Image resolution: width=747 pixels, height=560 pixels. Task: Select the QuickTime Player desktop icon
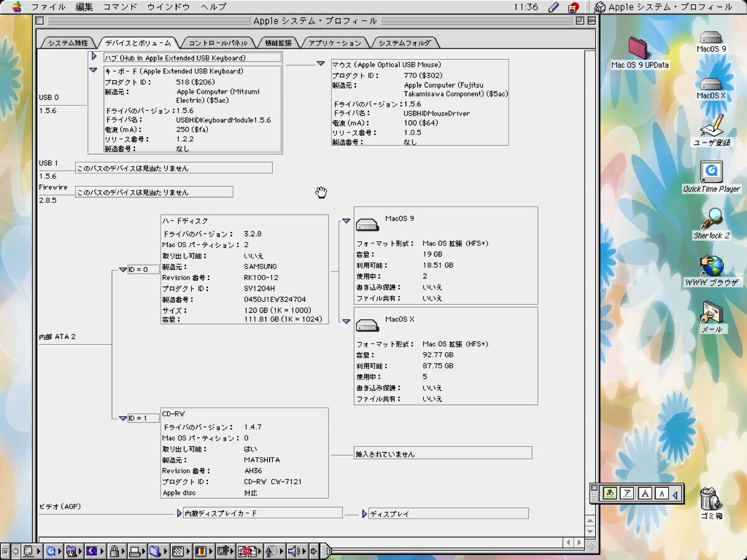(712, 172)
